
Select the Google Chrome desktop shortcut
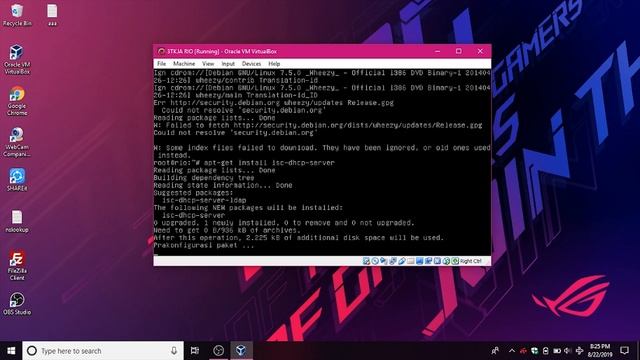[x=17, y=101]
